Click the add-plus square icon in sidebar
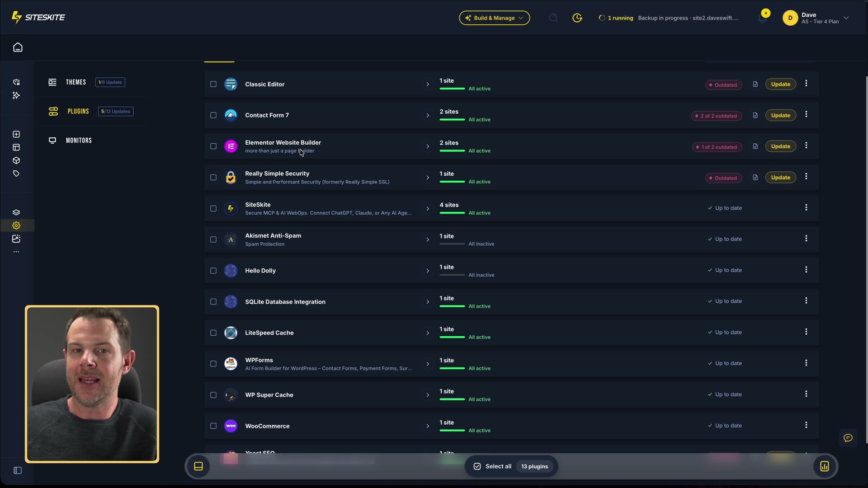868x488 pixels. [x=16, y=134]
